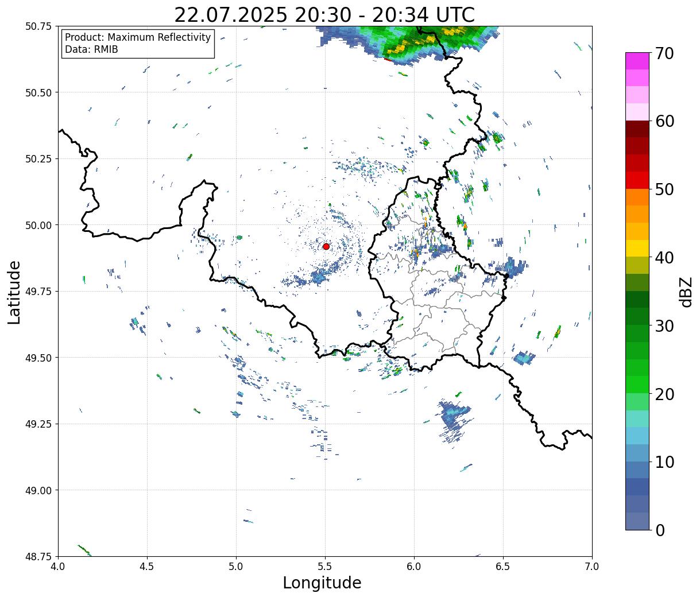Click colorbar tick label 20
Viewport: 700px width, 597px height.
[x=664, y=394]
